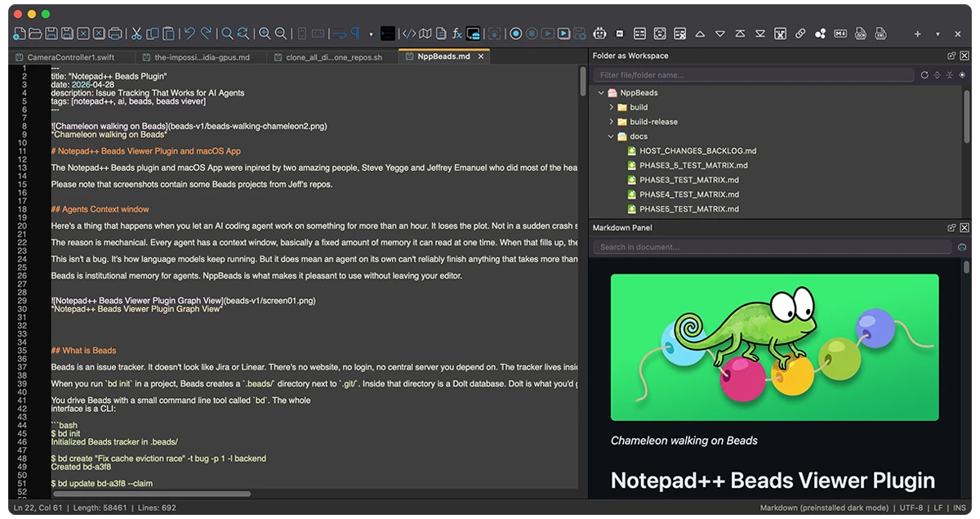Screen dimensions: 980x519
Task: Collapse all folders in workspace panel
Action: click(949, 74)
